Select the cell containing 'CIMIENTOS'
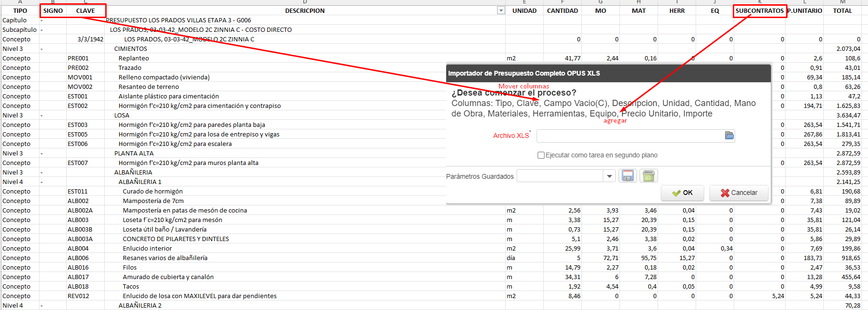This screenshot has width=868, height=310. [130, 48]
